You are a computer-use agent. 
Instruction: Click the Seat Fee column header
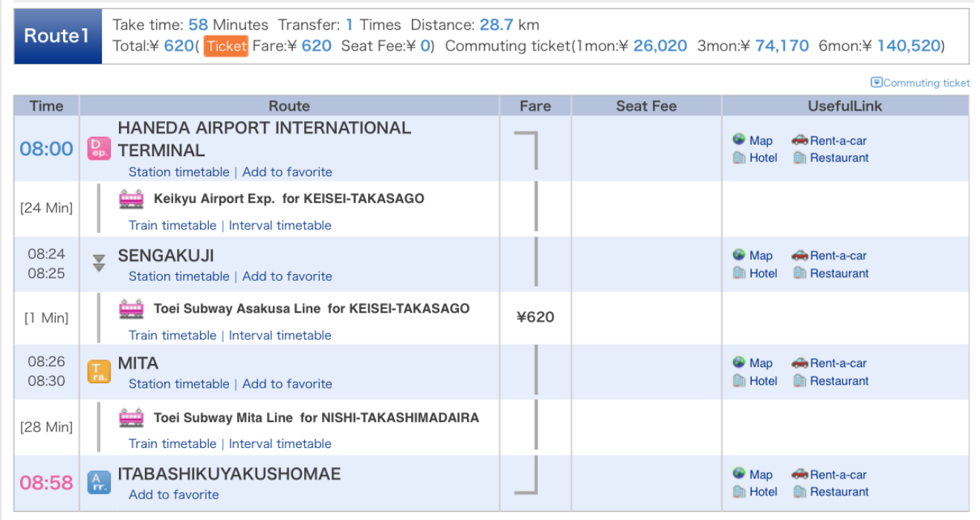tap(646, 105)
